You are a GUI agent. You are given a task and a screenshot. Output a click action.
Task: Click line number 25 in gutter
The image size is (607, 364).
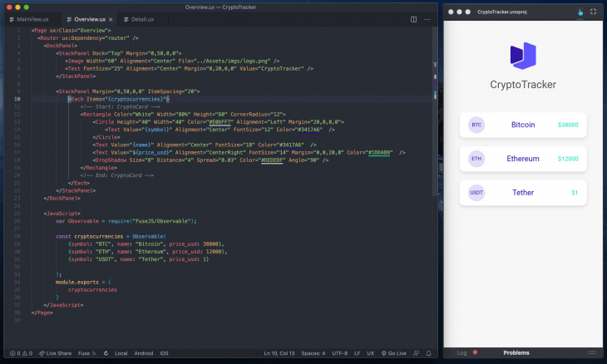(x=17, y=214)
